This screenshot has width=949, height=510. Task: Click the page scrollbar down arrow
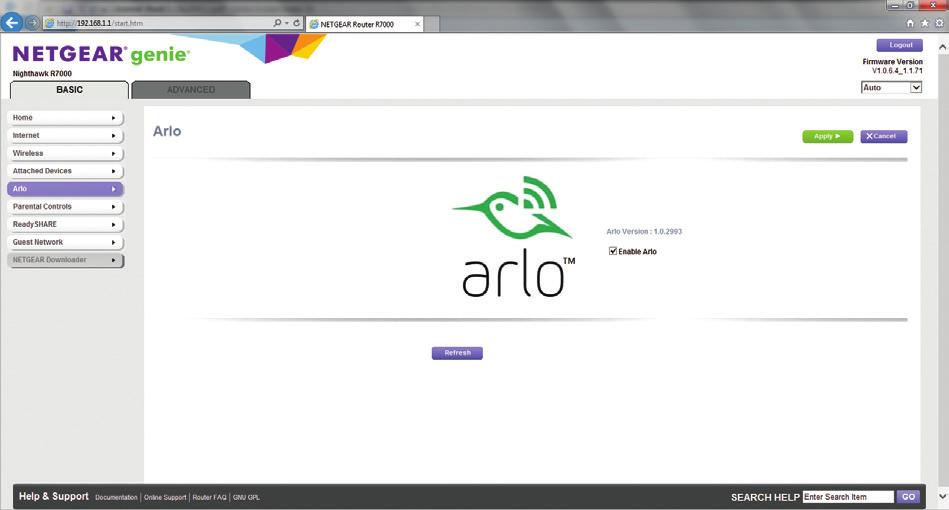point(942,496)
